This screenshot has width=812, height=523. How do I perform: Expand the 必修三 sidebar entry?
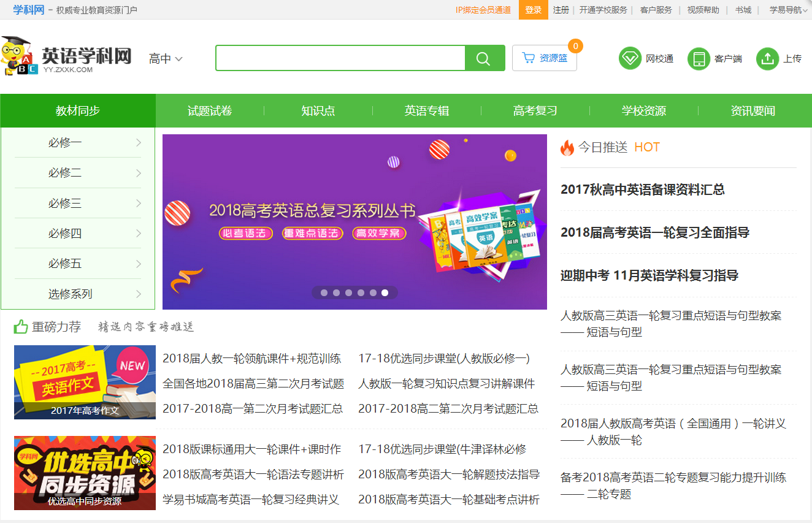[x=78, y=203]
